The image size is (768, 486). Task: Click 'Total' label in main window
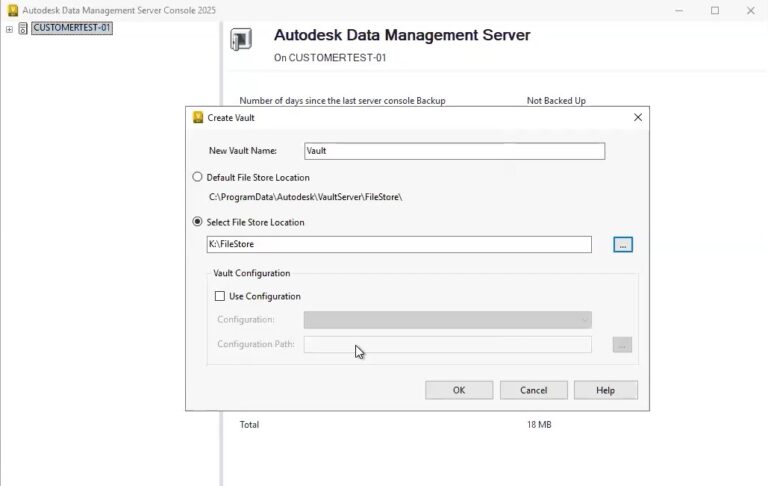[249, 425]
